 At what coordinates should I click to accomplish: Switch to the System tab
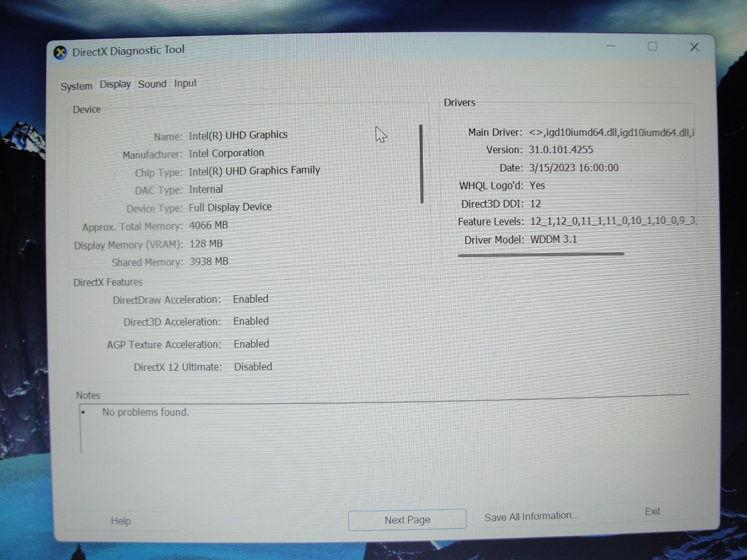[x=77, y=86]
